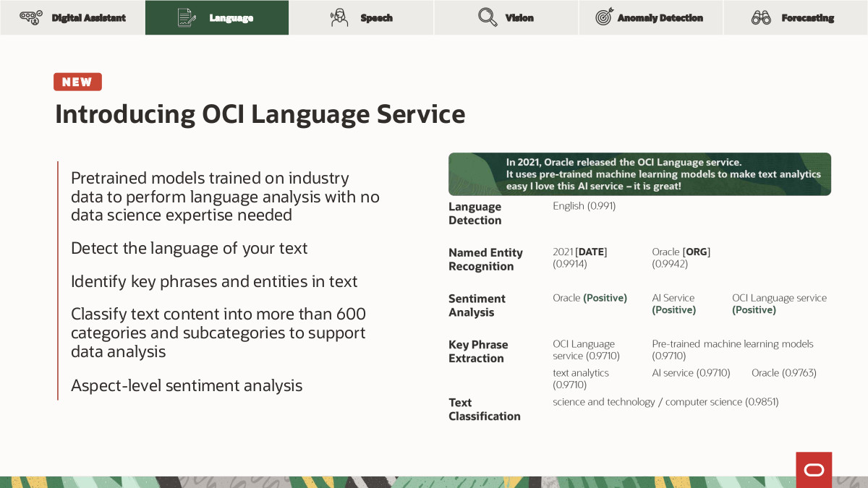Select the Anomaly Detection tab
This screenshot has height=488, width=868.
coord(651,17)
